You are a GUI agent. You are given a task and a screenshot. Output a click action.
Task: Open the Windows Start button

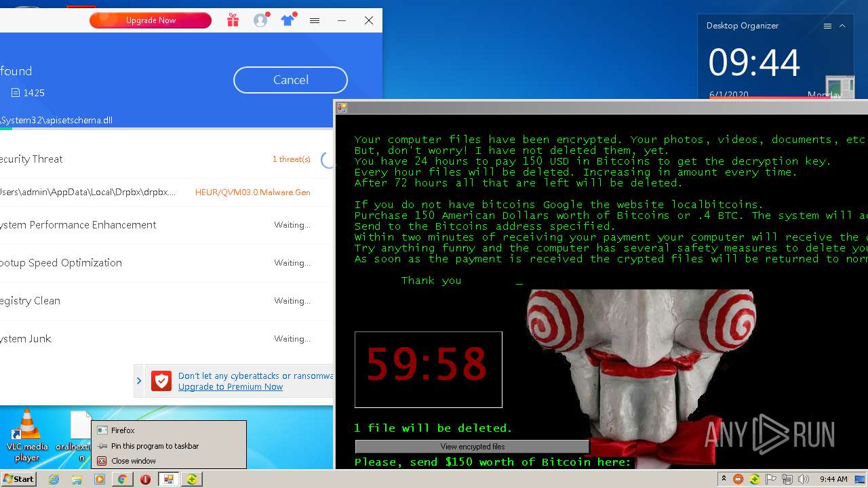pyautogui.click(x=19, y=479)
